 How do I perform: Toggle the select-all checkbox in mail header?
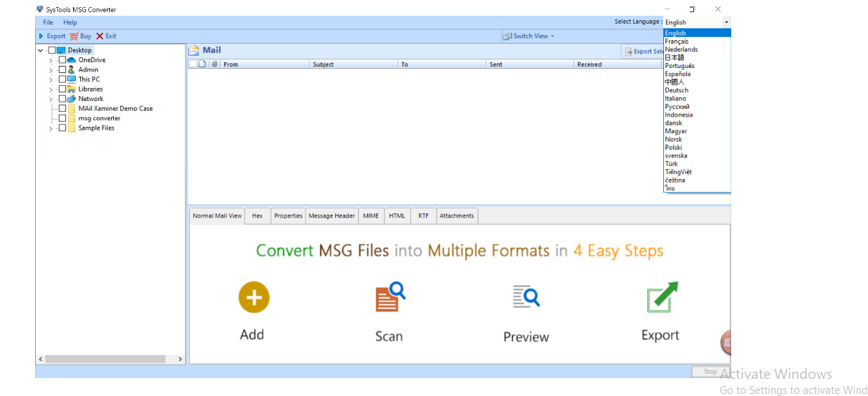point(193,64)
